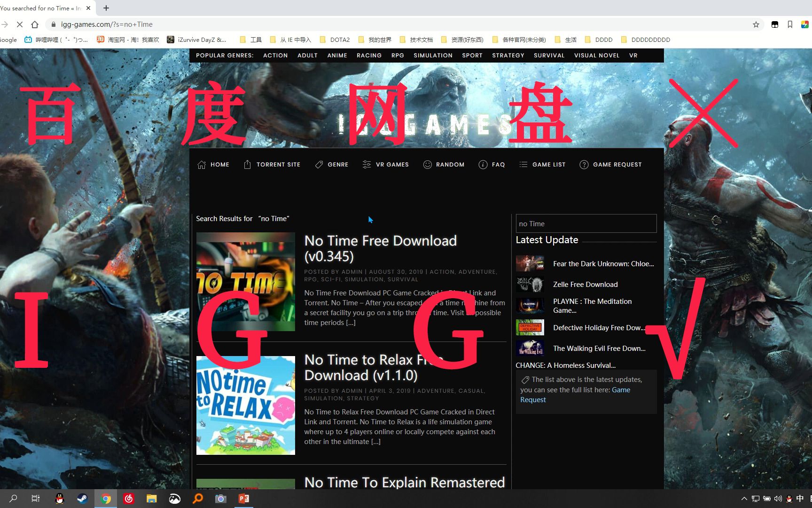Screen dimensions: 812x508
Task: Open the VR genre link
Action: point(633,56)
